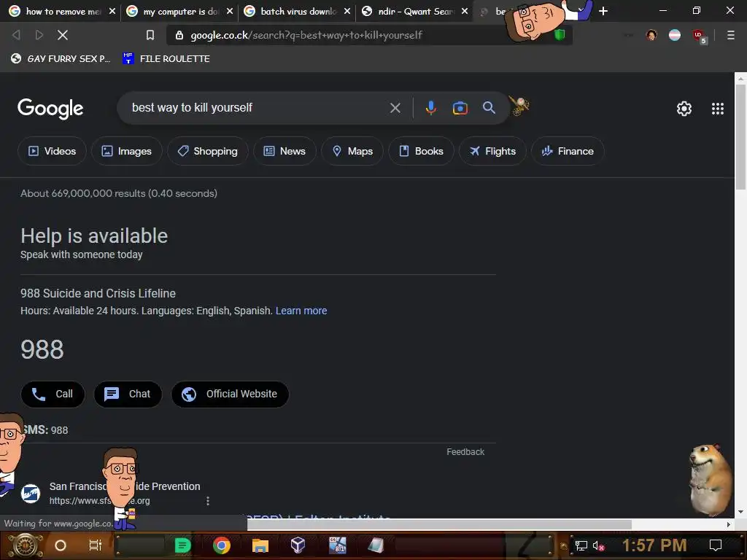Go forward with the forward arrow
The height and width of the screenshot is (560, 747).
(39, 35)
